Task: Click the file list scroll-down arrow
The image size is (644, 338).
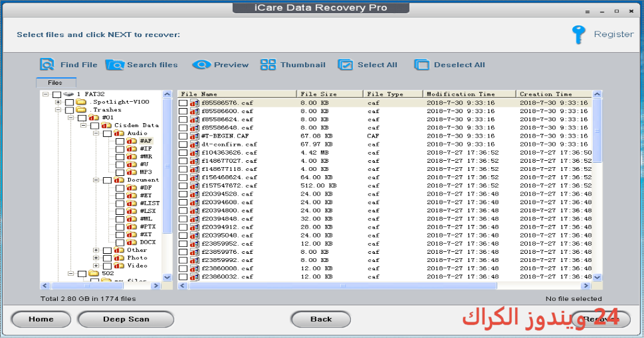Action: click(597, 277)
